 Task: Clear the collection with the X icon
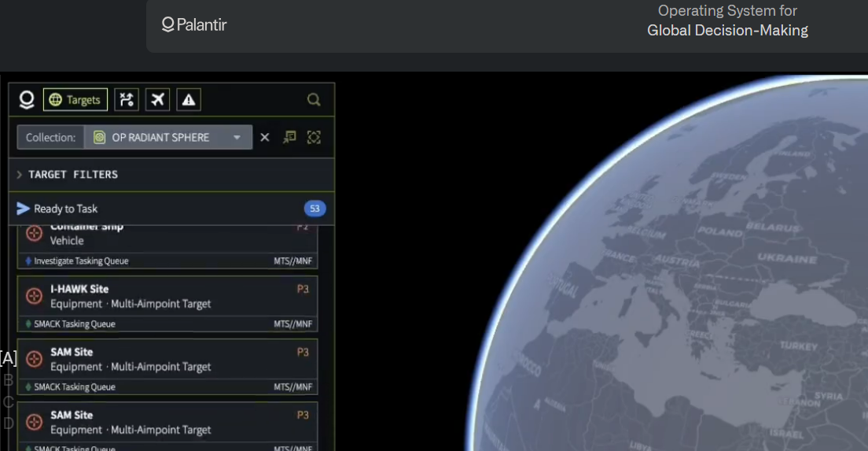[265, 138]
